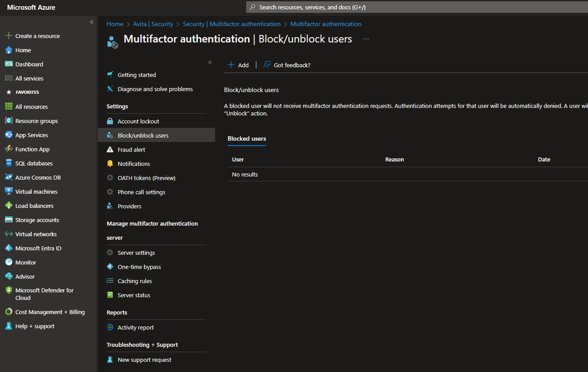The height and width of the screenshot is (372, 588).
Task: Click the last Multifactor authentication breadcrumb
Action: point(326,24)
